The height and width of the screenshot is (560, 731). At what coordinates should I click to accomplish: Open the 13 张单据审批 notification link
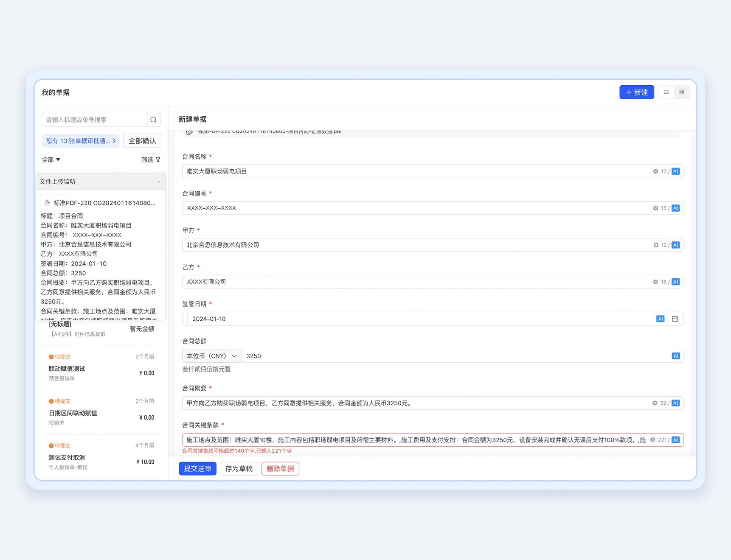(81, 141)
